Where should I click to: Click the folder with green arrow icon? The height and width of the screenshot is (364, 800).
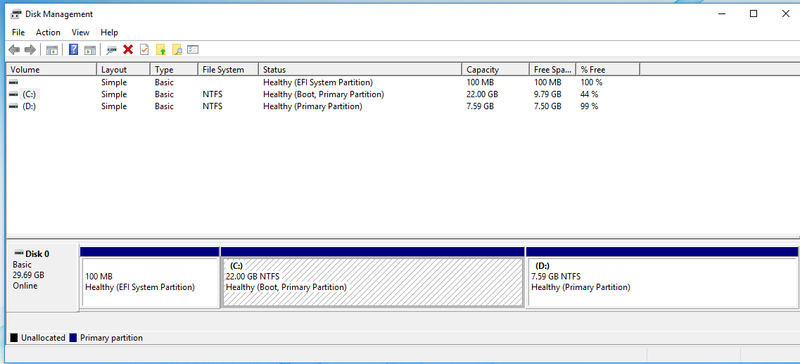161,50
